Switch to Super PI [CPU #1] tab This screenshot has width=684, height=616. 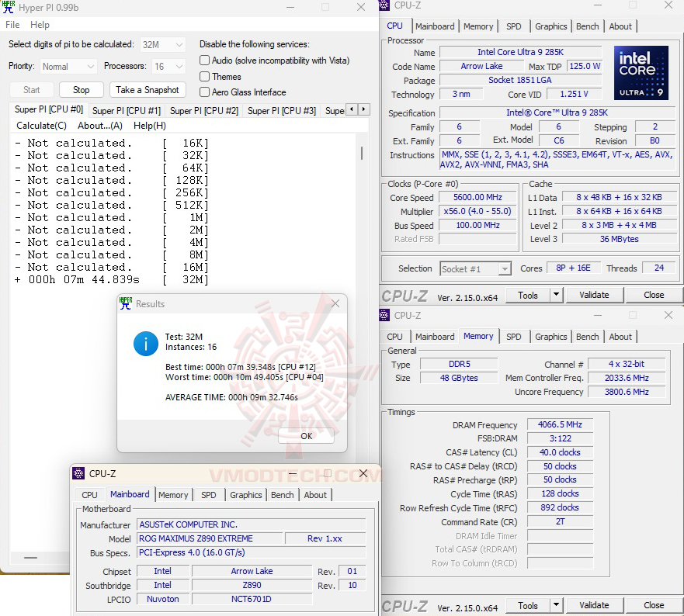(x=127, y=111)
